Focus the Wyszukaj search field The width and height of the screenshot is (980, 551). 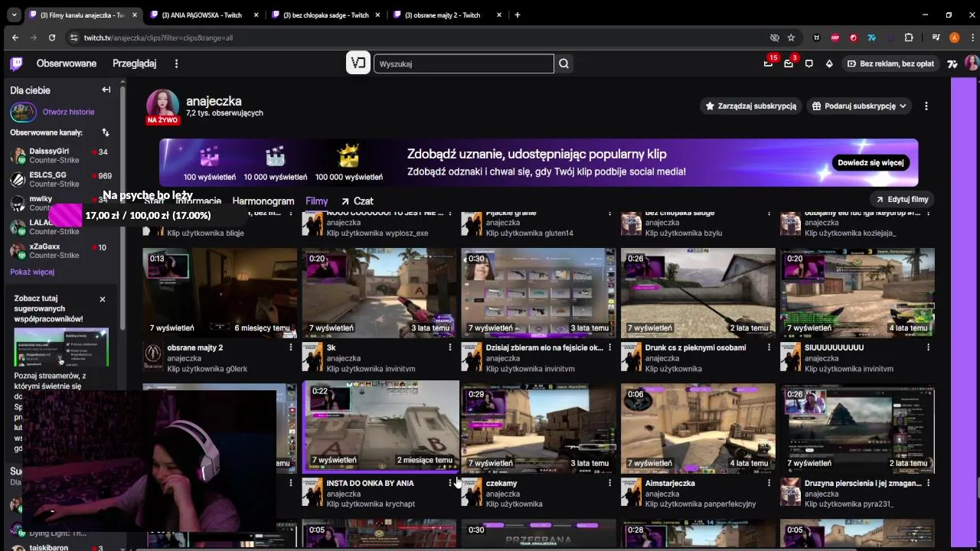pos(463,64)
